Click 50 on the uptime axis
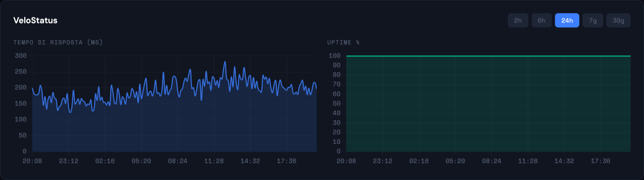Screen dimensions: 644x180 point(337,104)
